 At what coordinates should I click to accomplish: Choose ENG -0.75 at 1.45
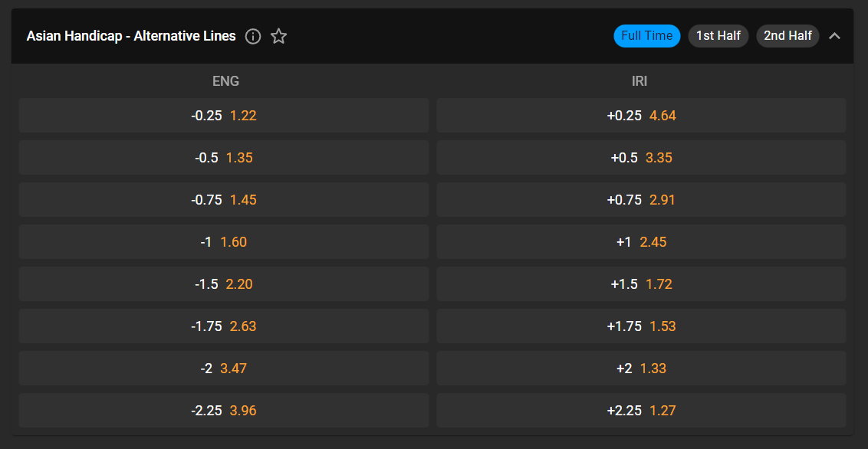(x=224, y=200)
